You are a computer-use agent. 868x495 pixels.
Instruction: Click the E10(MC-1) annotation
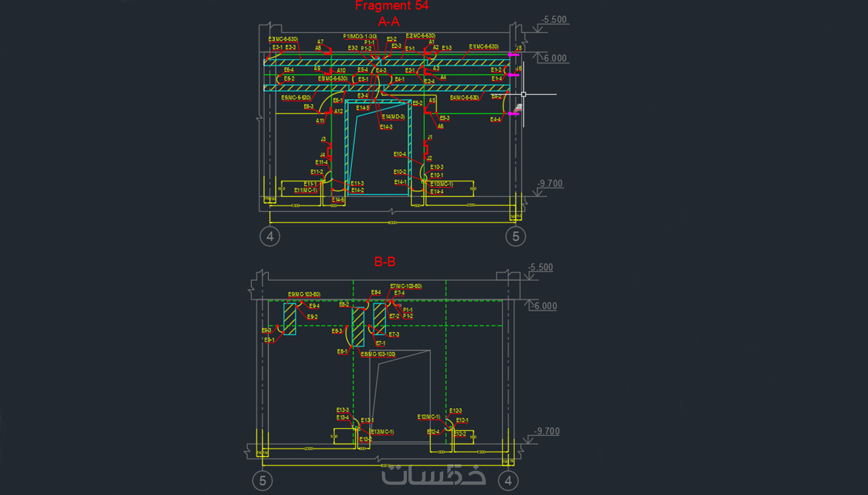click(441, 184)
